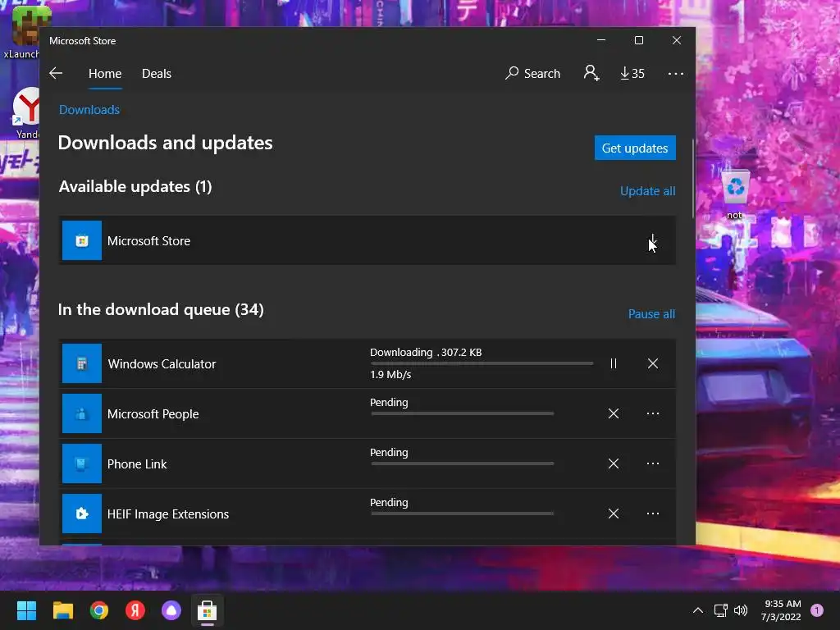The width and height of the screenshot is (840, 630).
Task: Open more options for HEIF Image Extensions
Action: tap(652, 514)
